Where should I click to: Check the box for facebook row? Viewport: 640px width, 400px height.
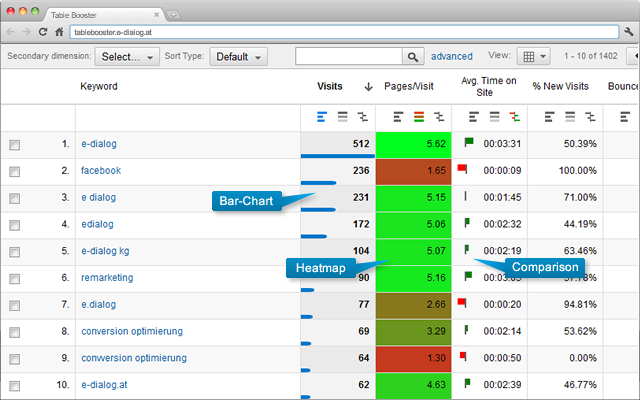tap(15, 172)
